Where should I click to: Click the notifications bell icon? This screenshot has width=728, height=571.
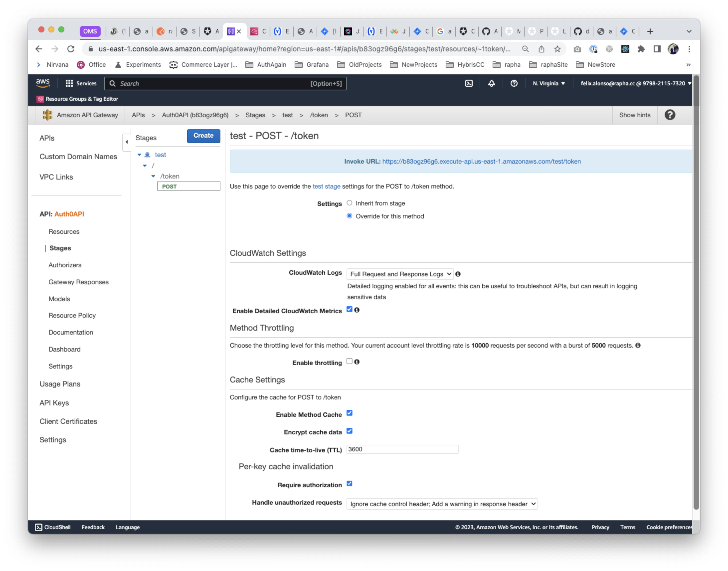pos(491,84)
